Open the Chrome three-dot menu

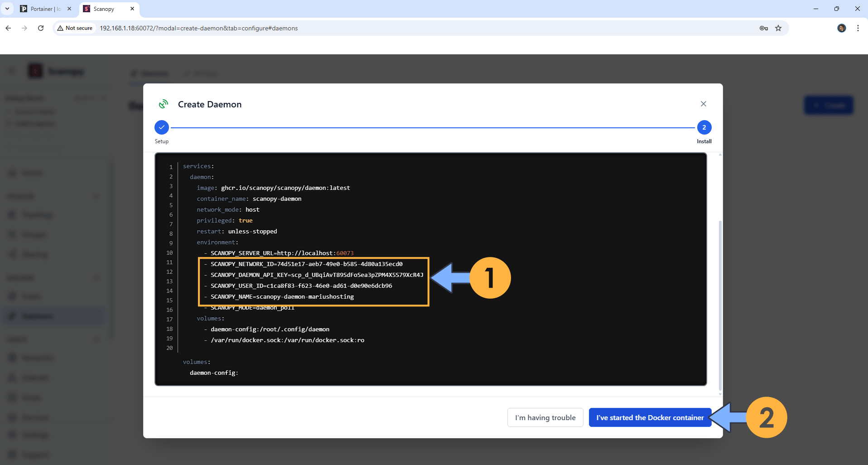pyautogui.click(x=858, y=28)
